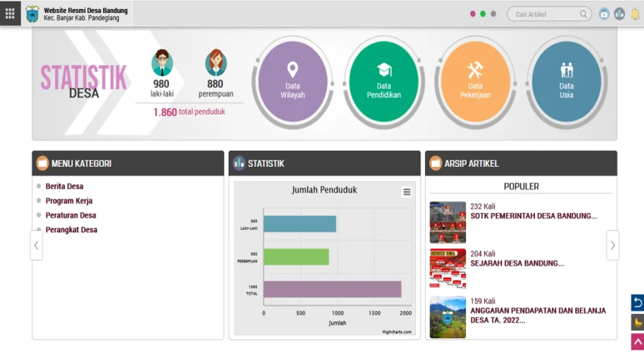Screen dimensions: 644x352
Task: Select the POPULER tab heading
Action: tap(521, 187)
